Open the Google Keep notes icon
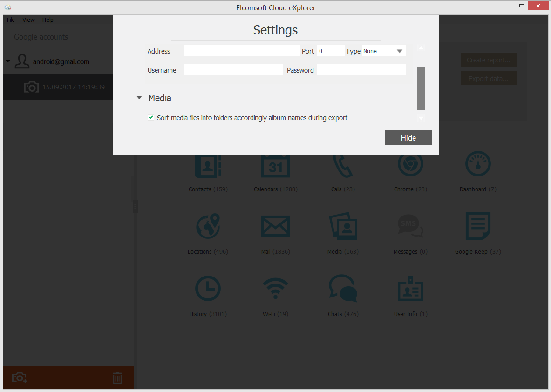551x392 pixels. pos(478,227)
